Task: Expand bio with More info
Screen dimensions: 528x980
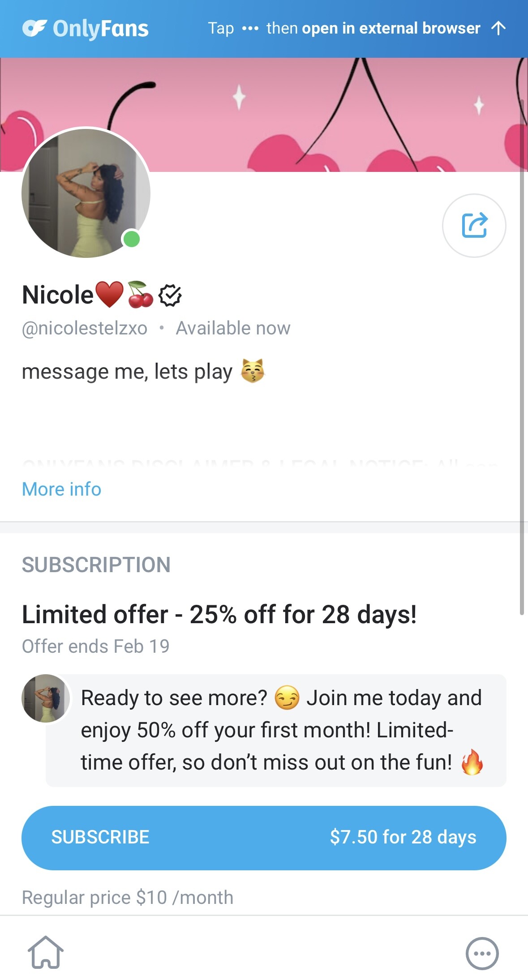Action: (x=62, y=489)
